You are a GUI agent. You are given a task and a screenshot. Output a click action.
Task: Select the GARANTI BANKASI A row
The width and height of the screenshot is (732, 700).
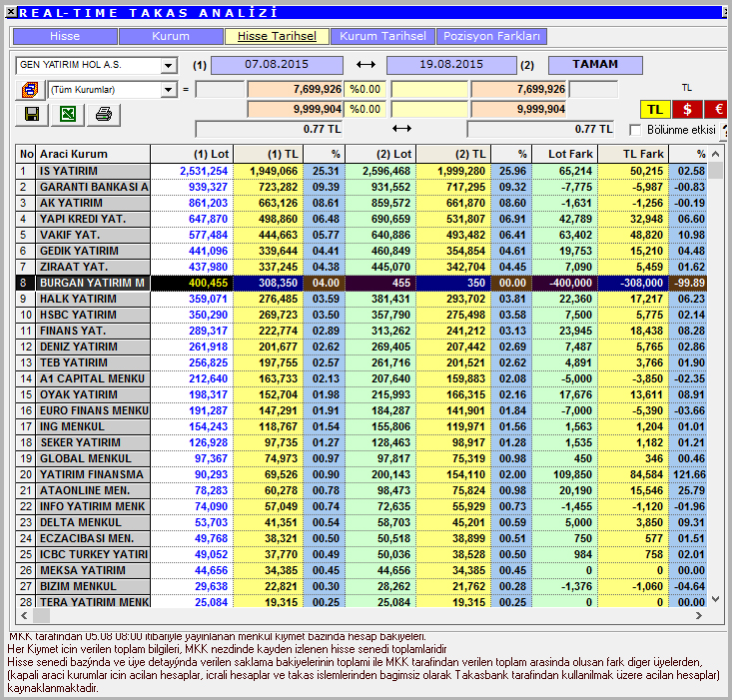tap(362, 187)
